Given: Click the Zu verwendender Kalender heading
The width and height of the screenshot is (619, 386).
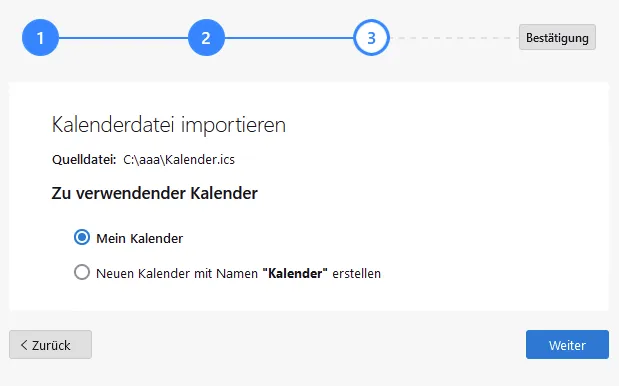Looking at the screenshot, I should pyautogui.click(x=155, y=193).
